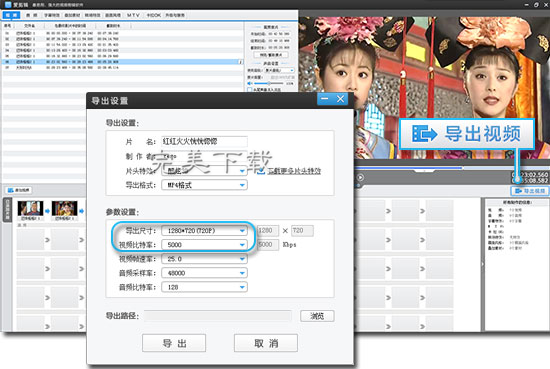Select clip row 03 in the video list
Viewport: 550px width, 369px height.
point(121,45)
